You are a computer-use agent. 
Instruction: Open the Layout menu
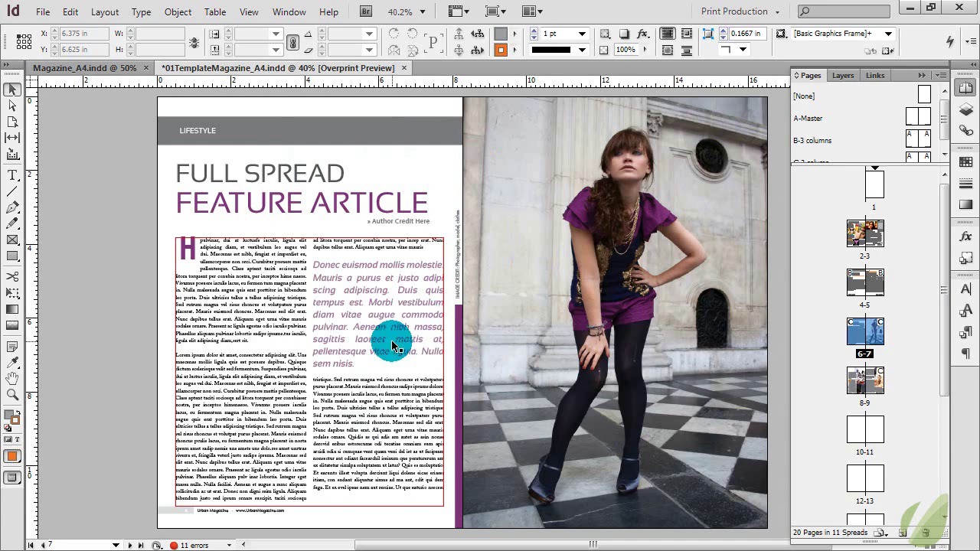point(104,11)
